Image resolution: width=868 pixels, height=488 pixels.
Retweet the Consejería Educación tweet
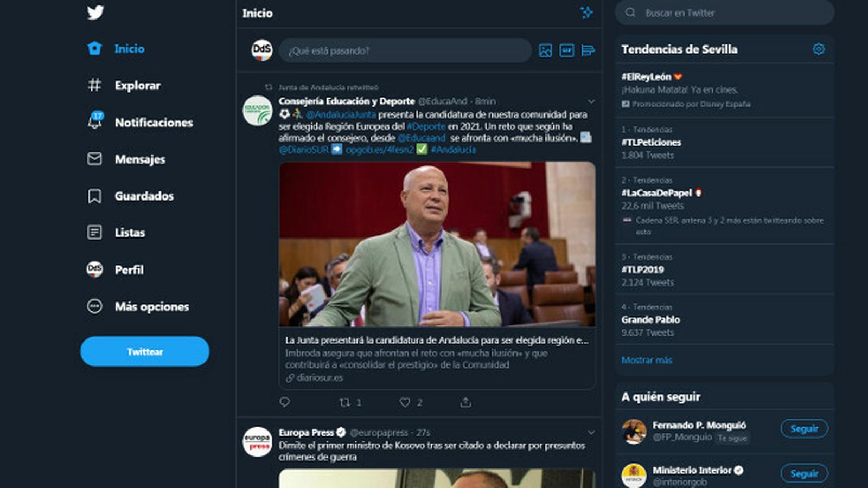click(x=345, y=403)
